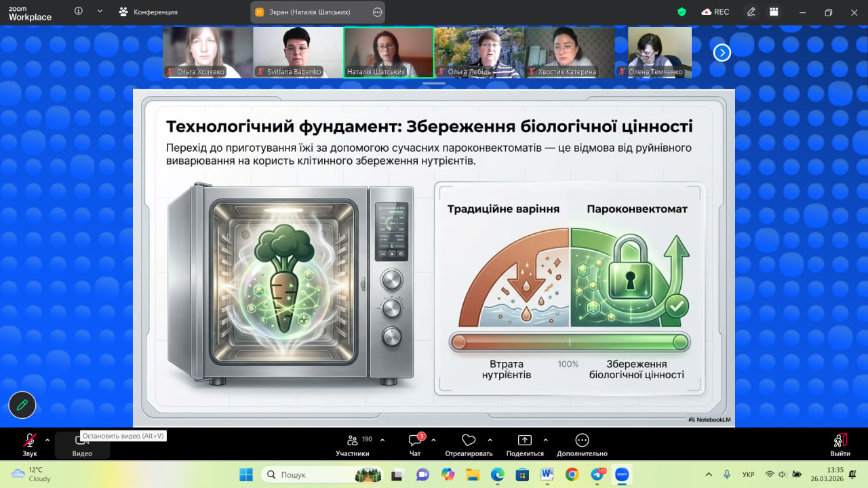Expand the arrow next to Участники
Viewport: 868px width, 488px height.
(382, 440)
